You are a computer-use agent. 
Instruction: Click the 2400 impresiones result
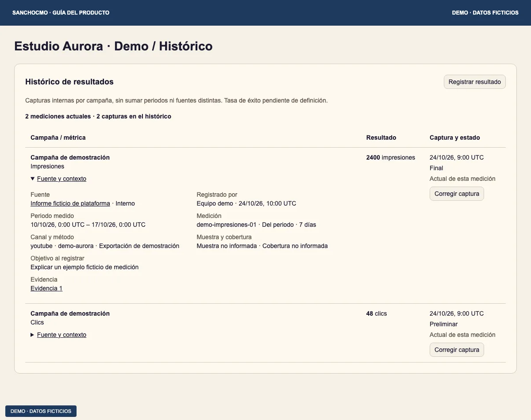[391, 157]
